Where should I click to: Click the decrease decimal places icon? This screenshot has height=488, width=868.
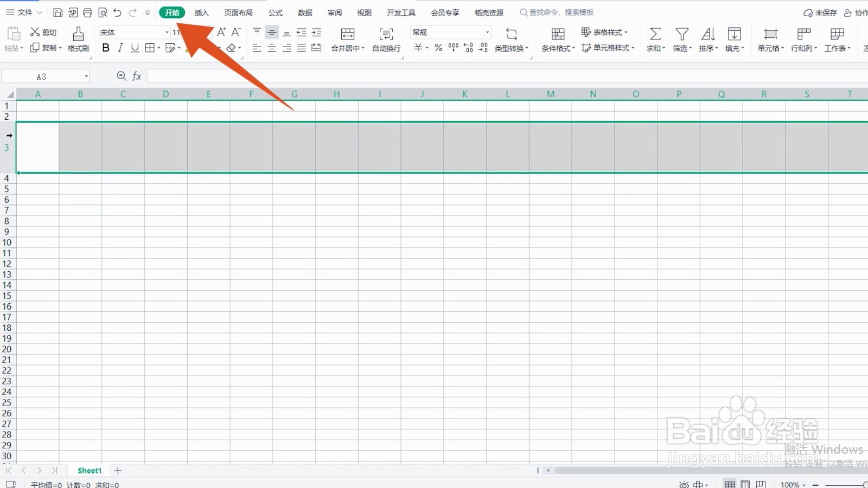pos(483,48)
